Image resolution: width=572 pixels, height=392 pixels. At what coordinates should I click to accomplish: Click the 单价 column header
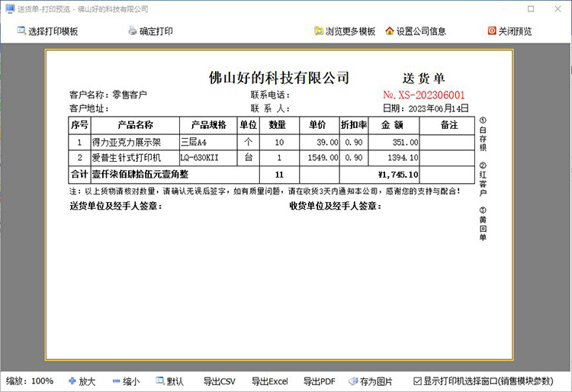[320, 125]
